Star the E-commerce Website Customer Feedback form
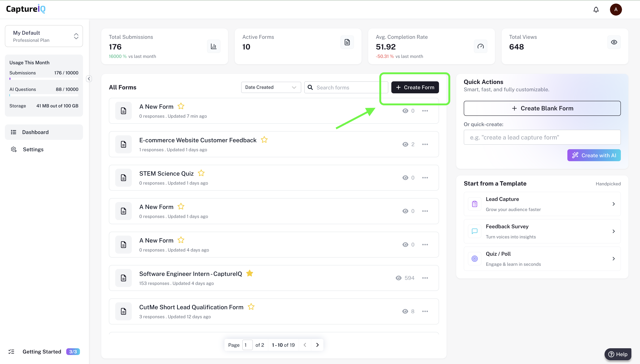 [x=264, y=140]
